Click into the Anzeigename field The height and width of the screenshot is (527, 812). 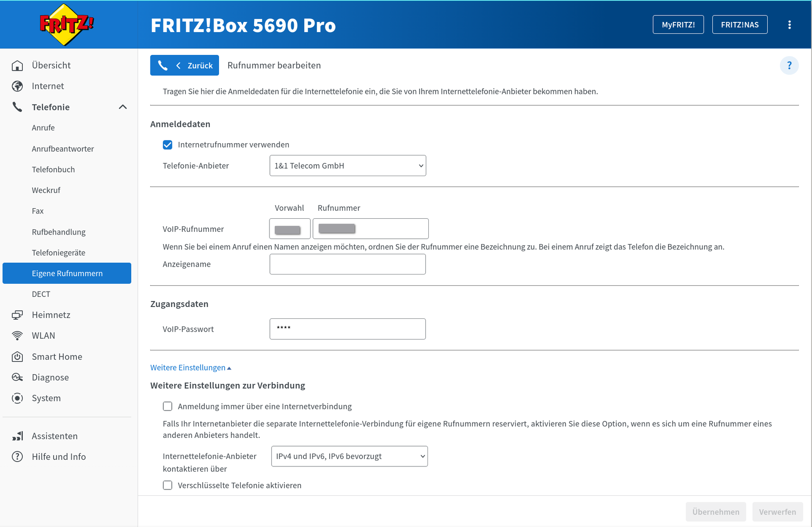[x=348, y=264]
